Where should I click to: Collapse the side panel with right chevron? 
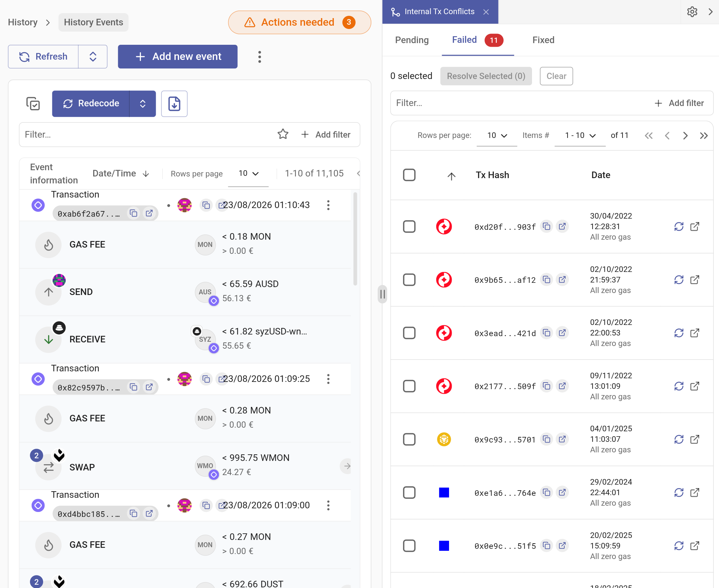tap(710, 12)
